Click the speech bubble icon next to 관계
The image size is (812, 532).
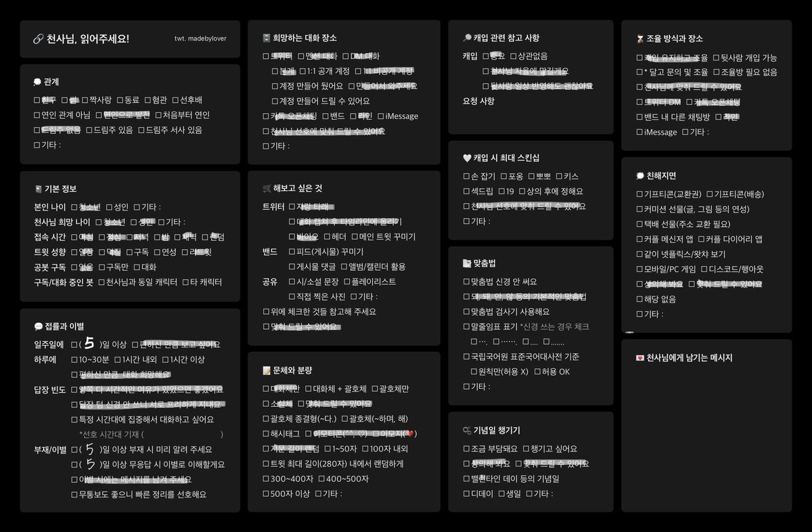(x=37, y=81)
